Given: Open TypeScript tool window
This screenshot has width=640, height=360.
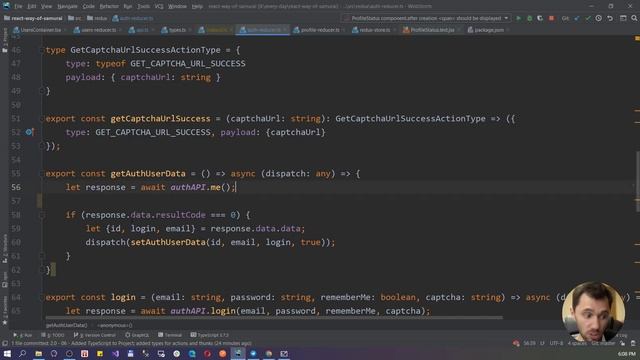Looking at the screenshot, I should click(x=209, y=335).
